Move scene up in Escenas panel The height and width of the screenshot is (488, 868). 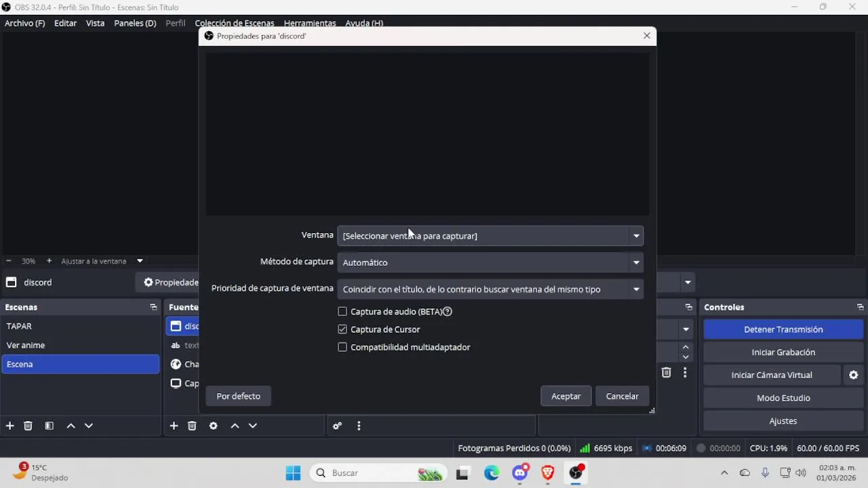71,426
